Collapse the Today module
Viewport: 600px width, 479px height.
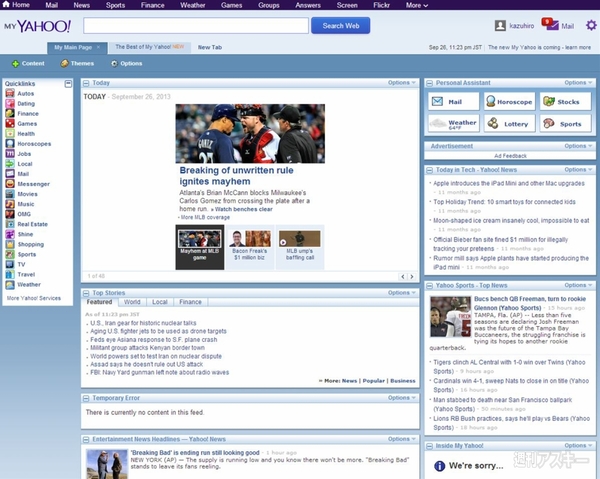(86, 83)
